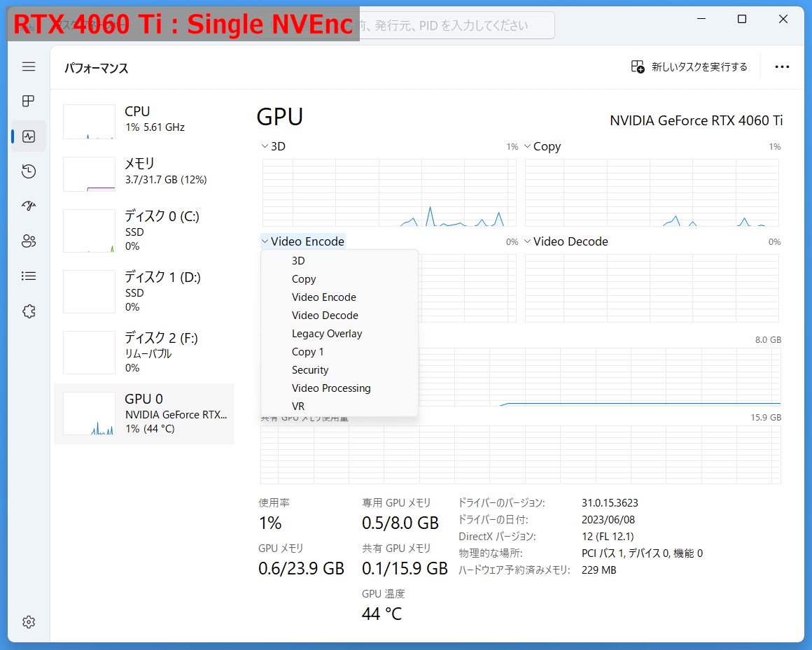Choose Video Decode from engine list
This screenshot has height=650, width=812.
pyautogui.click(x=339, y=315)
